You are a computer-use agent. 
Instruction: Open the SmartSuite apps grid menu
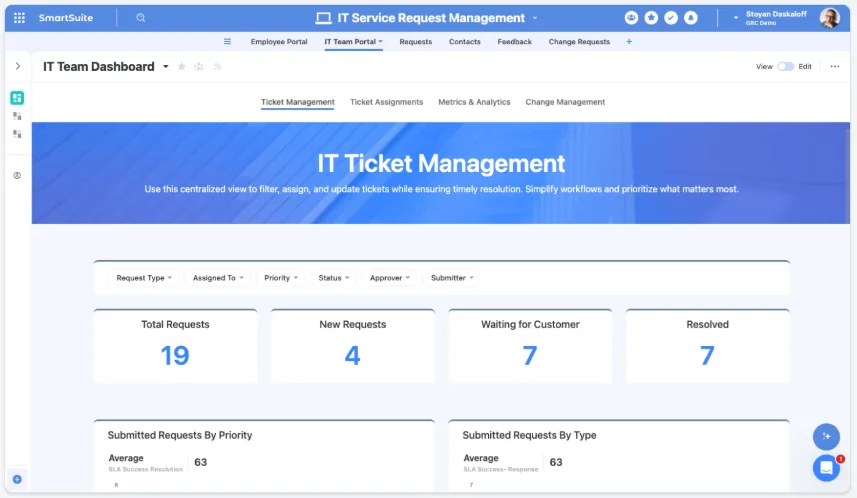[19, 17]
